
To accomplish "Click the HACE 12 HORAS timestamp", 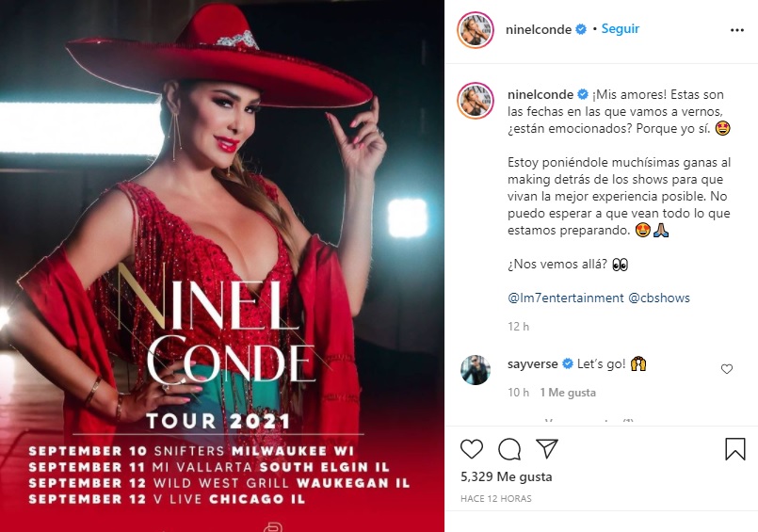I will pos(496,498).
